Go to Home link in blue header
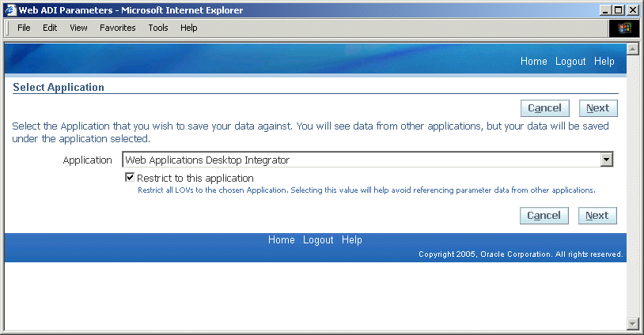The image size is (644, 335). pos(533,61)
